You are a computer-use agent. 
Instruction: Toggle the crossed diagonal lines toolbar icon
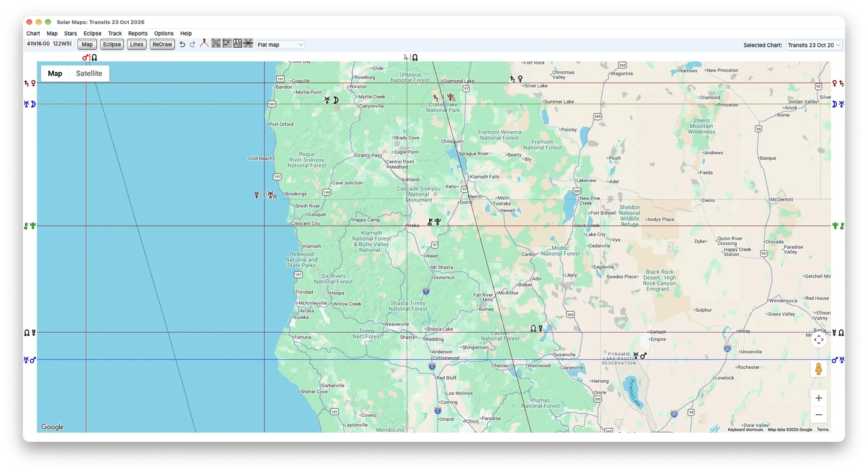tap(216, 43)
